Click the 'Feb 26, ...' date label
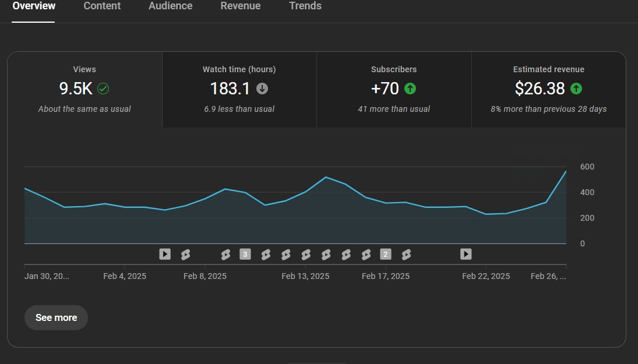Screen dimensions: 638x364 point(548,276)
